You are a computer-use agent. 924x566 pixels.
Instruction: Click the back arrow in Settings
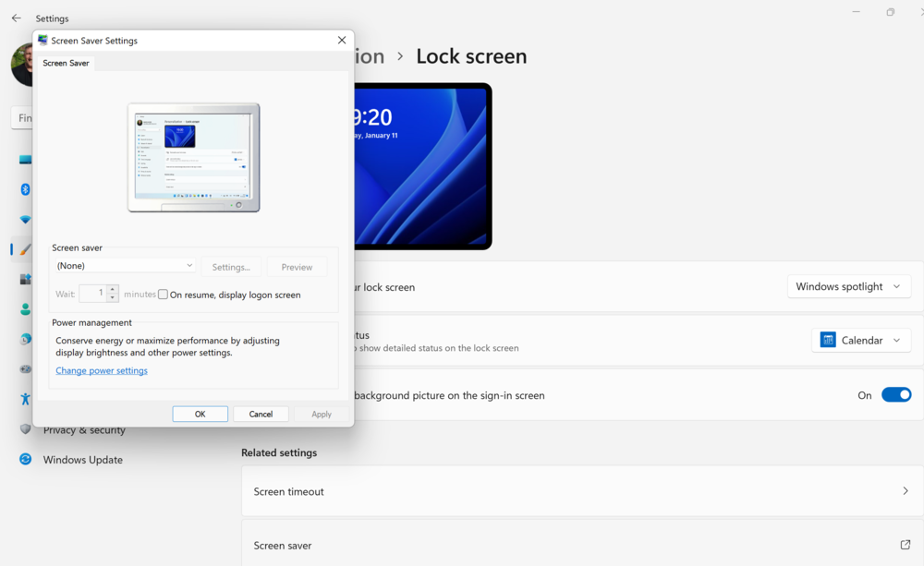click(x=16, y=18)
